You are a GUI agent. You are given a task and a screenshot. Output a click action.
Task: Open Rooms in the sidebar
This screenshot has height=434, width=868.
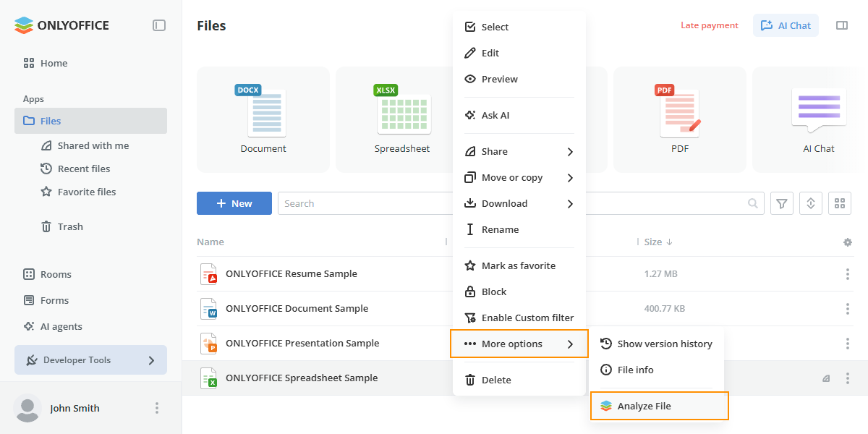coord(56,274)
